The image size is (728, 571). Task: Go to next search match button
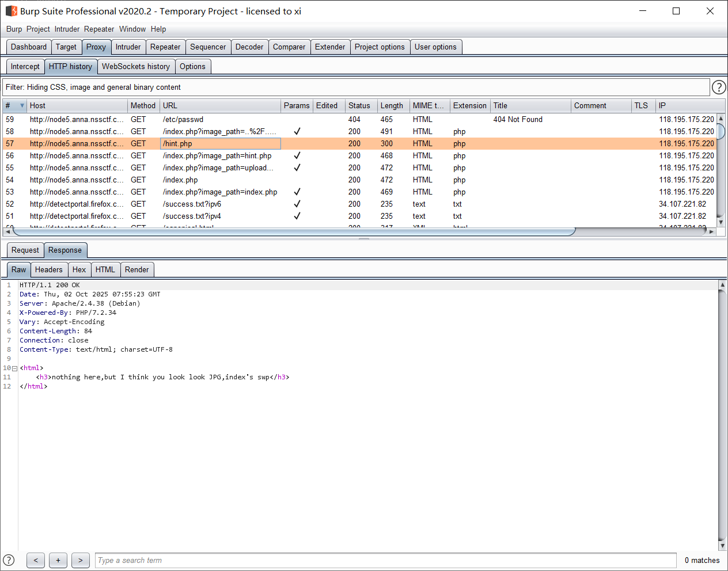tap(80, 560)
